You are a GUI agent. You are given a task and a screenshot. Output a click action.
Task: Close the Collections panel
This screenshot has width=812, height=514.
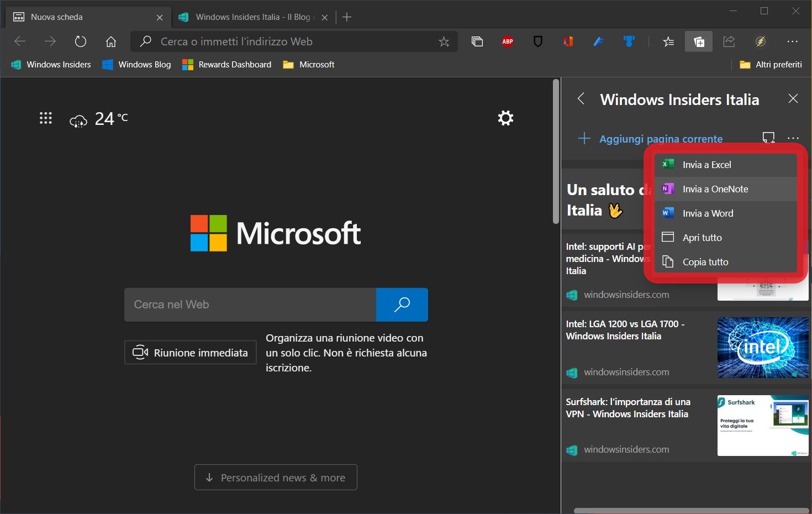793,99
